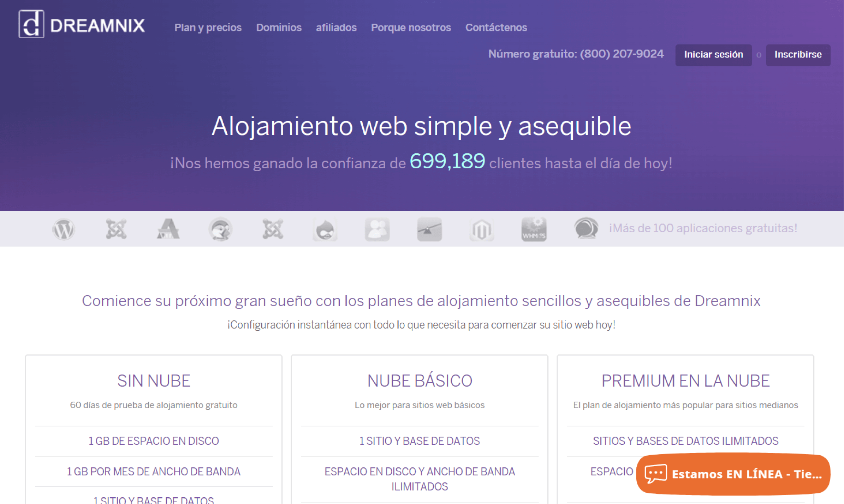Click the letter 'A' application icon

coord(168,229)
